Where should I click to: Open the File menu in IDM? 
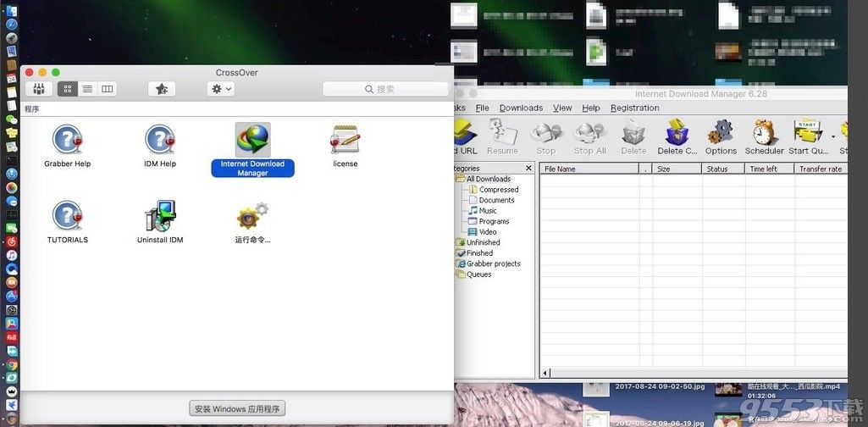pos(482,108)
